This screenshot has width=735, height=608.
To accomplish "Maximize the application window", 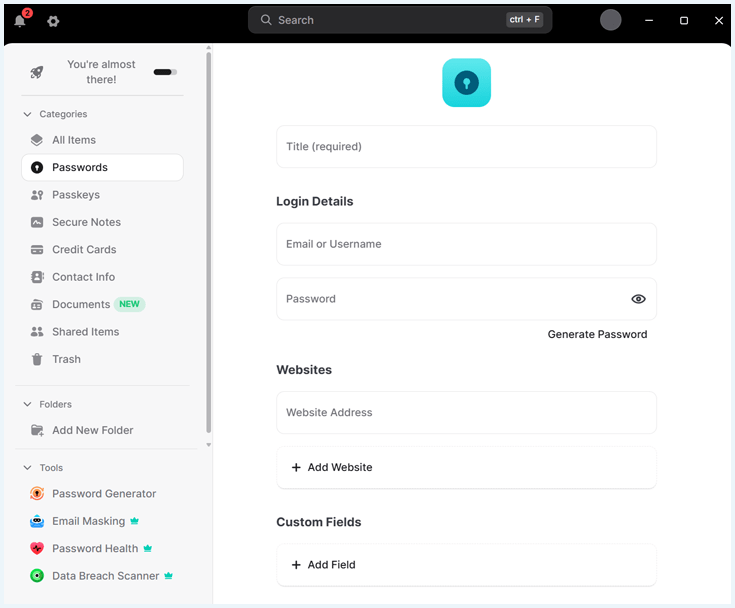I will tap(684, 21).
